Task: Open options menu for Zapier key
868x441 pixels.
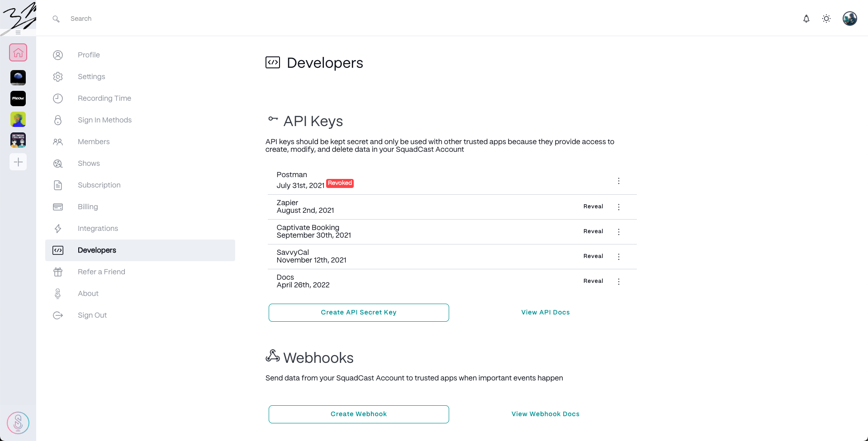Action: click(618, 207)
